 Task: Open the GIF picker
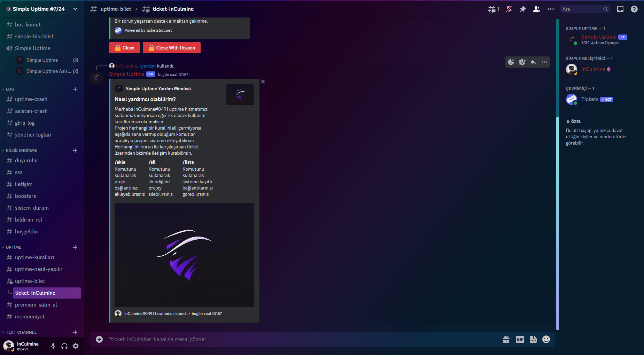coord(520,339)
